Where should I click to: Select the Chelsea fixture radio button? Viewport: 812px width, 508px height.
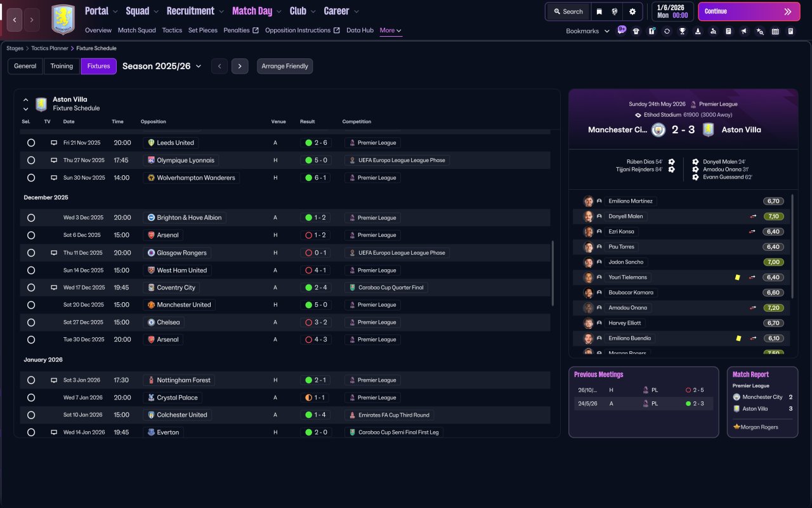31,323
